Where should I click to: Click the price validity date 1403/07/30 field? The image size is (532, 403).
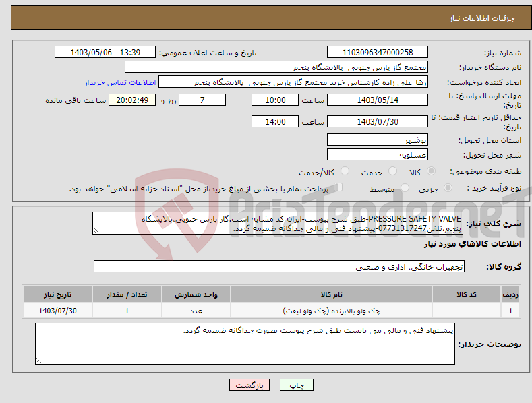point(378,121)
